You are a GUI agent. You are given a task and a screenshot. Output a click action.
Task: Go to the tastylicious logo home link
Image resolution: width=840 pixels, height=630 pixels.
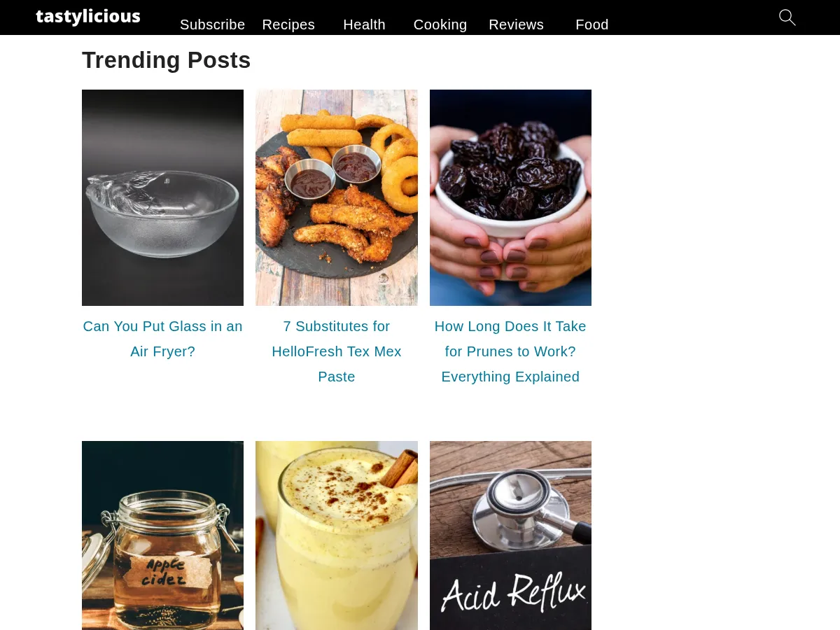[x=88, y=17]
